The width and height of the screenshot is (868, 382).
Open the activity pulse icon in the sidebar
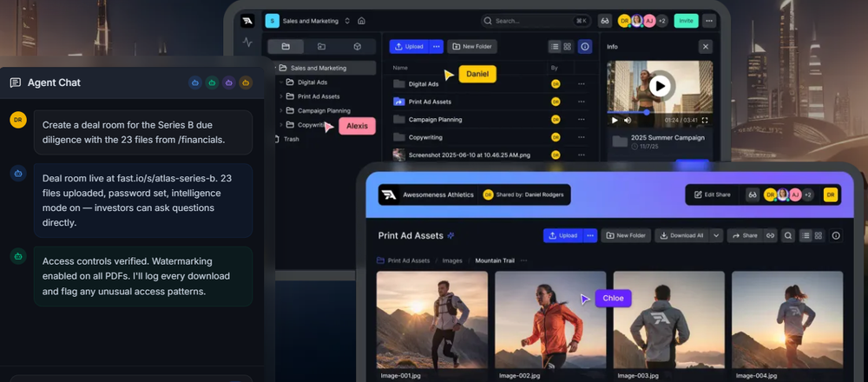[247, 42]
